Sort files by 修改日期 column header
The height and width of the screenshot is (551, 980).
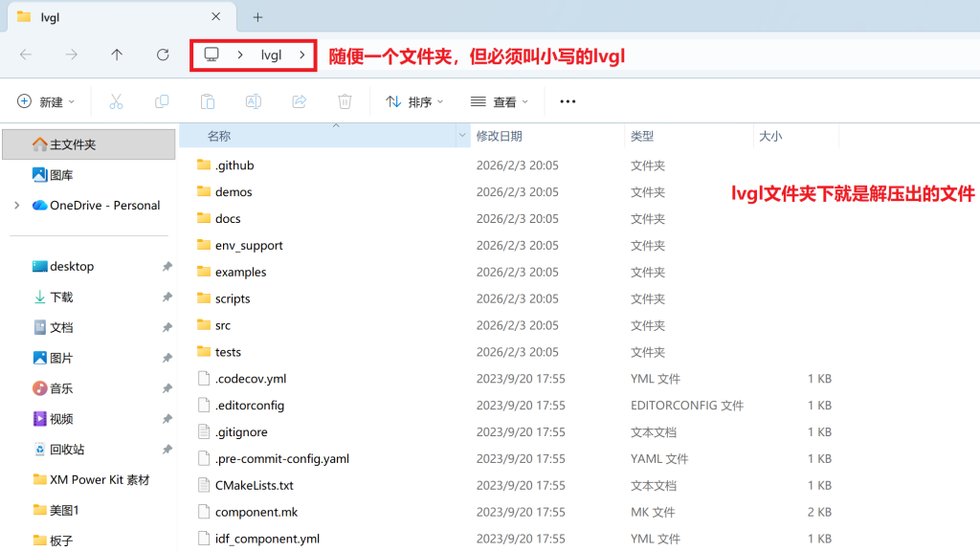(x=500, y=137)
